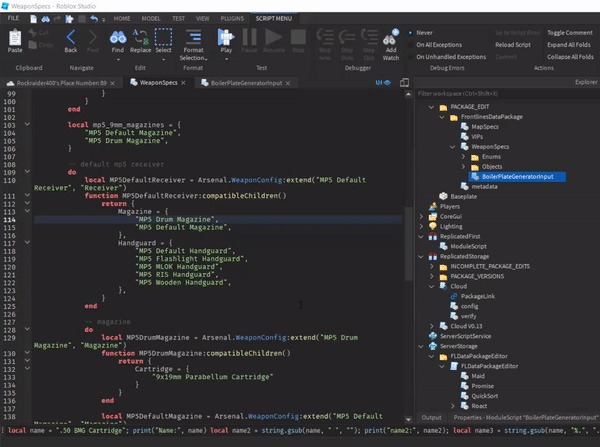Viewport: 600px width, 447px height.
Task: Switch to the VIEW ribbon tab
Action: click(202, 18)
